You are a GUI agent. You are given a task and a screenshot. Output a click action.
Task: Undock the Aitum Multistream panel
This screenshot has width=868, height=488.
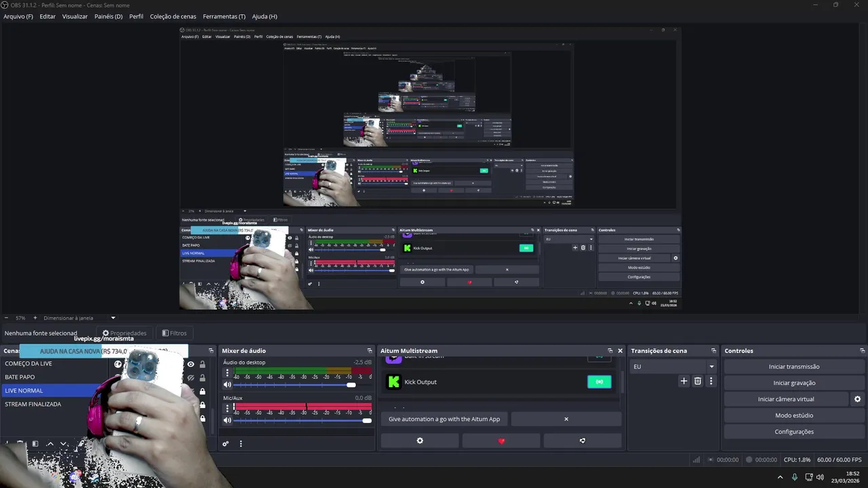coord(610,350)
